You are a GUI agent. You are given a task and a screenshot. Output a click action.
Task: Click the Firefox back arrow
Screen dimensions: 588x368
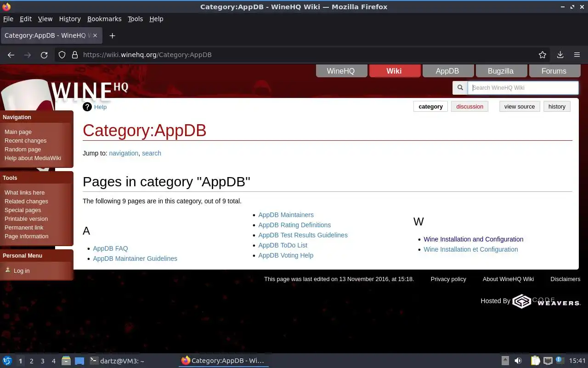11,55
